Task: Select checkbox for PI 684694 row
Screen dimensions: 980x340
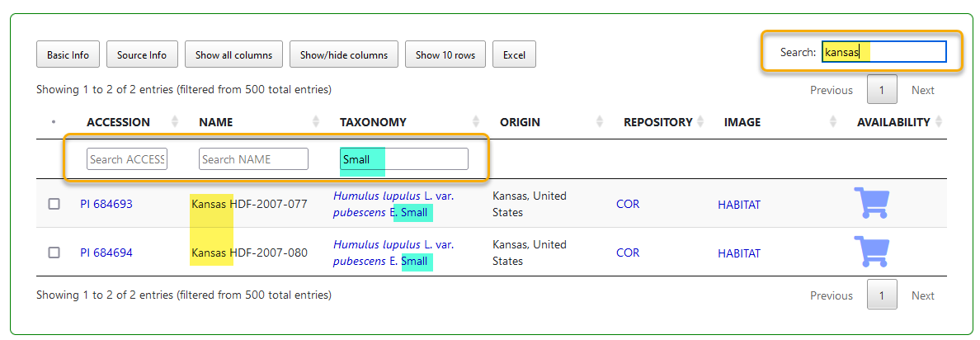Action: point(54,253)
